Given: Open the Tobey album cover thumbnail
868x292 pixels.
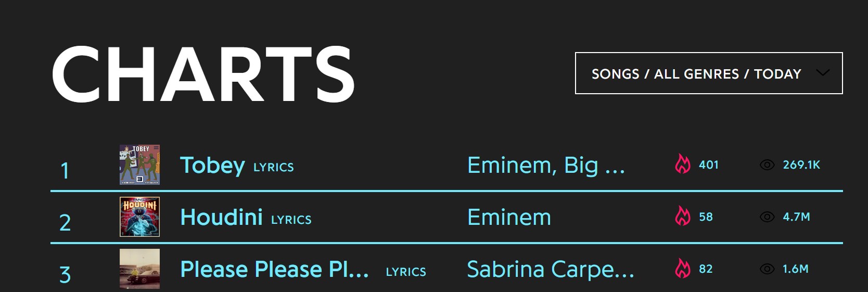Looking at the screenshot, I should pos(139,164).
